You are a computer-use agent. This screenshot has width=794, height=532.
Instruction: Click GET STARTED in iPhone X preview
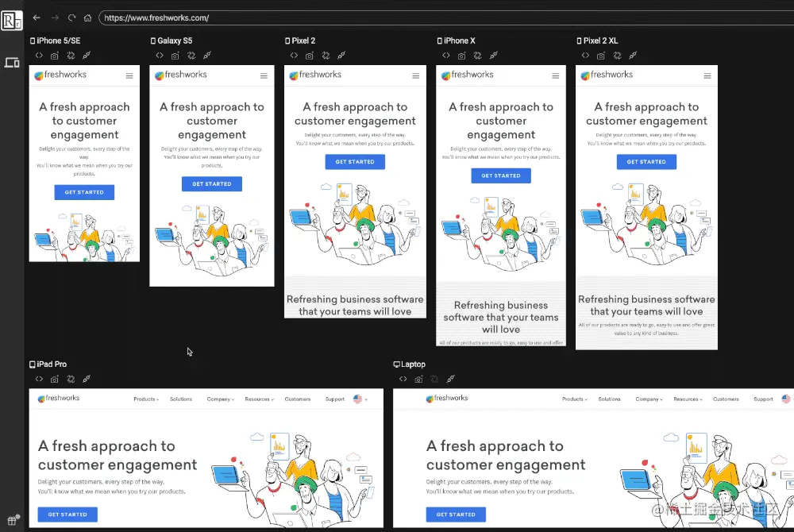tap(501, 175)
